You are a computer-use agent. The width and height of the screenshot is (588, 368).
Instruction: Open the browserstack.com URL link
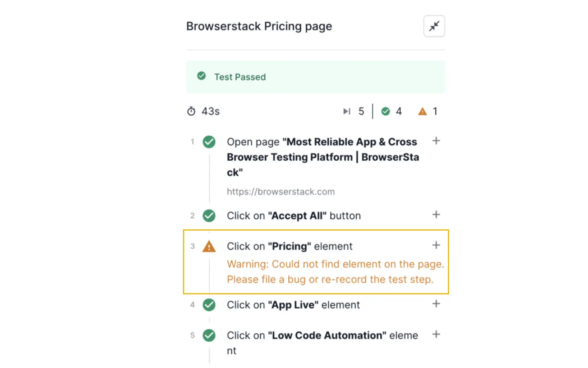(281, 192)
